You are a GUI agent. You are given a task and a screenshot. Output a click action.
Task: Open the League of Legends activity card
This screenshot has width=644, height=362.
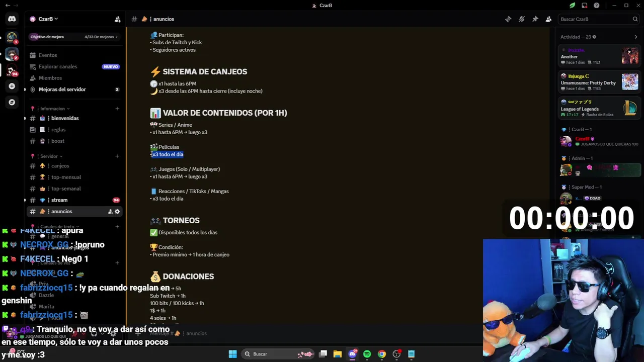click(x=600, y=108)
